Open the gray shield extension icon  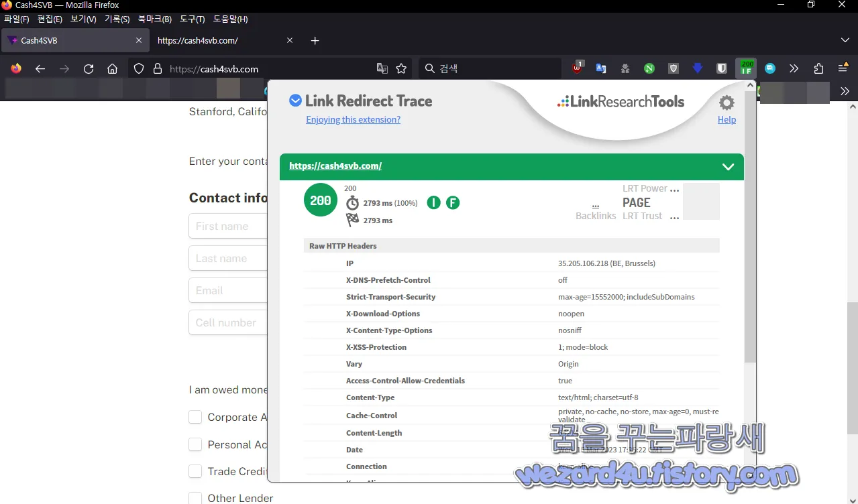point(674,68)
